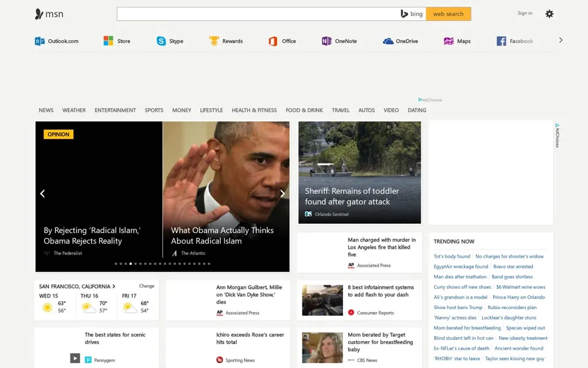
Task: Open the gator attack story image
Action: (x=360, y=172)
